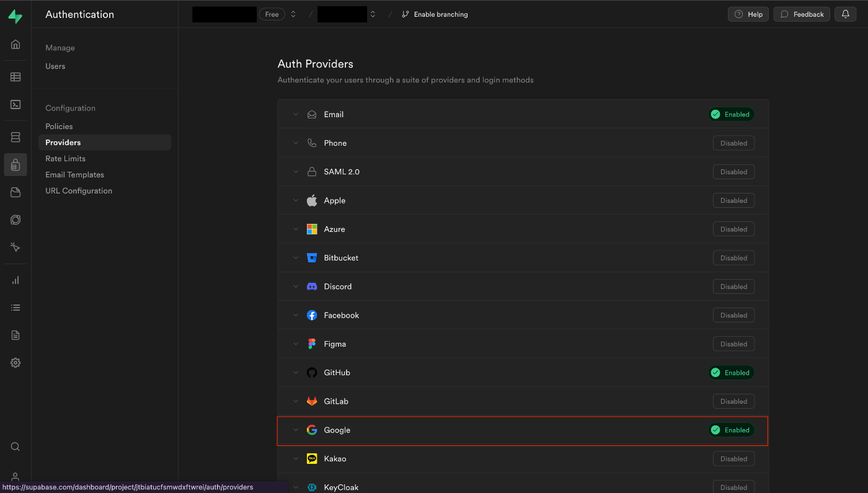Open the Reports bar chart icon
868x493 pixels.
(15, 280)
